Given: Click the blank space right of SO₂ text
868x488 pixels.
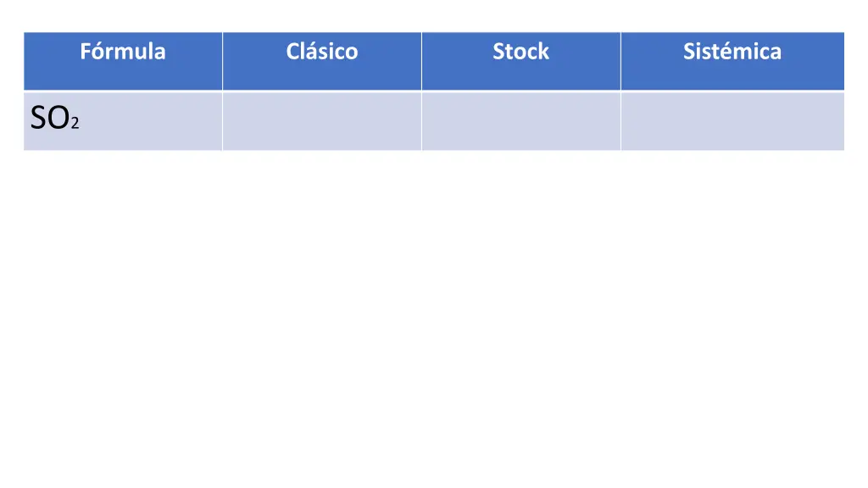Looking at the screenshot, I should pos(151,121).
